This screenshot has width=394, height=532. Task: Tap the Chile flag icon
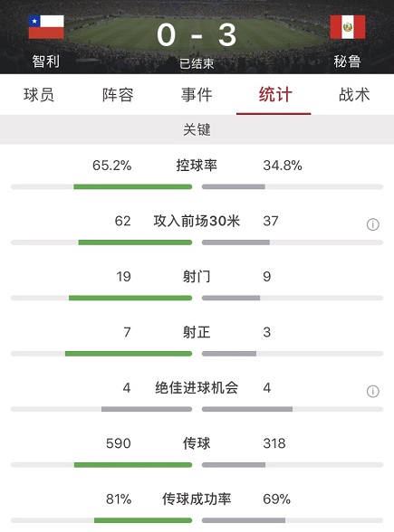pyautogui.click(x=46, y=27)
